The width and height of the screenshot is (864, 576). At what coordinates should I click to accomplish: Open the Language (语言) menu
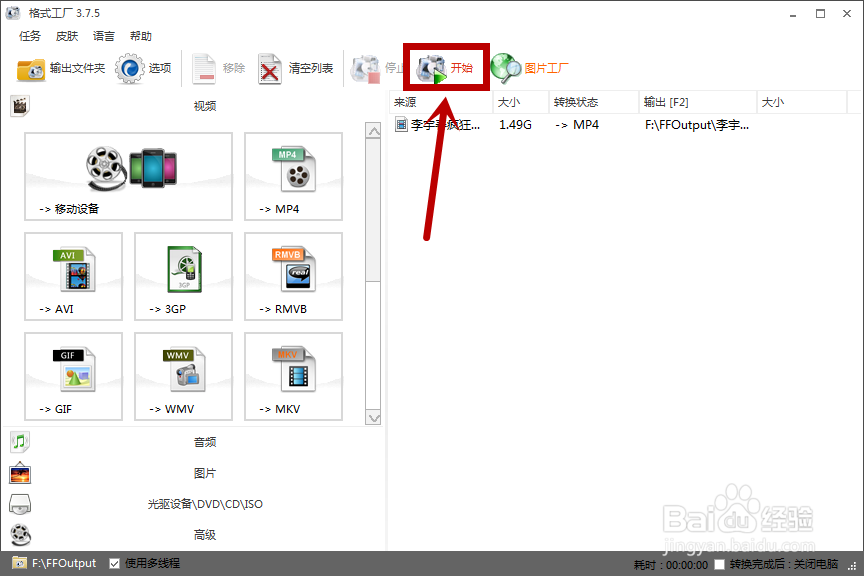(x=104, y=36)
